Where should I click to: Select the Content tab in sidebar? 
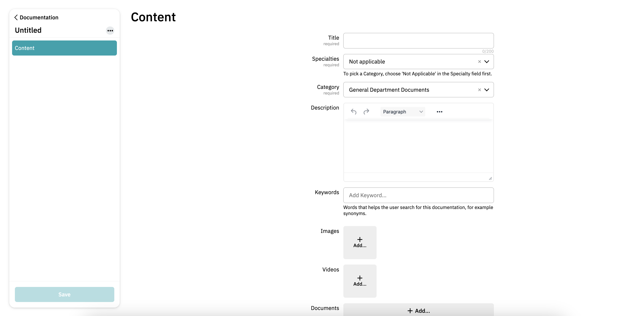tap(64, 48)
